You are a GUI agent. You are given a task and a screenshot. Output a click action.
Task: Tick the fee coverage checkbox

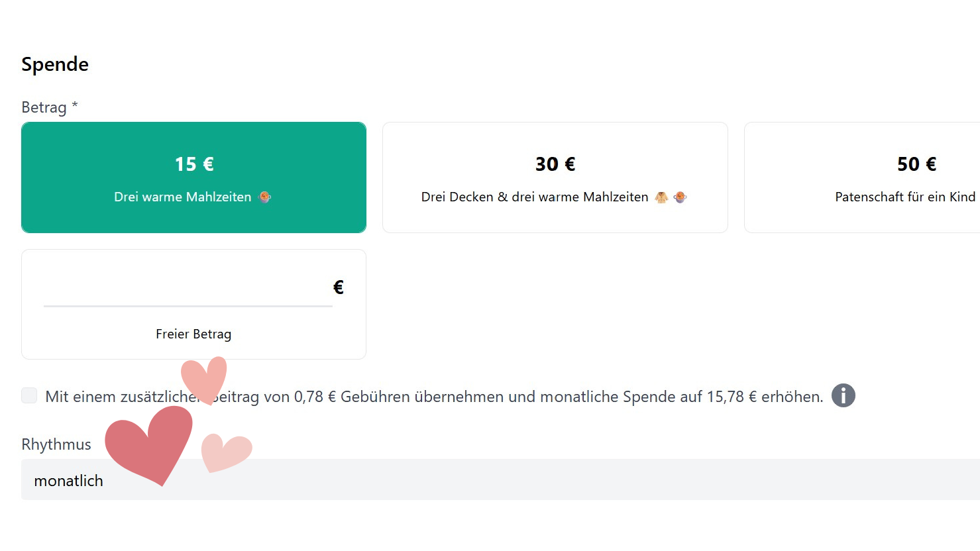click(29, 396)
